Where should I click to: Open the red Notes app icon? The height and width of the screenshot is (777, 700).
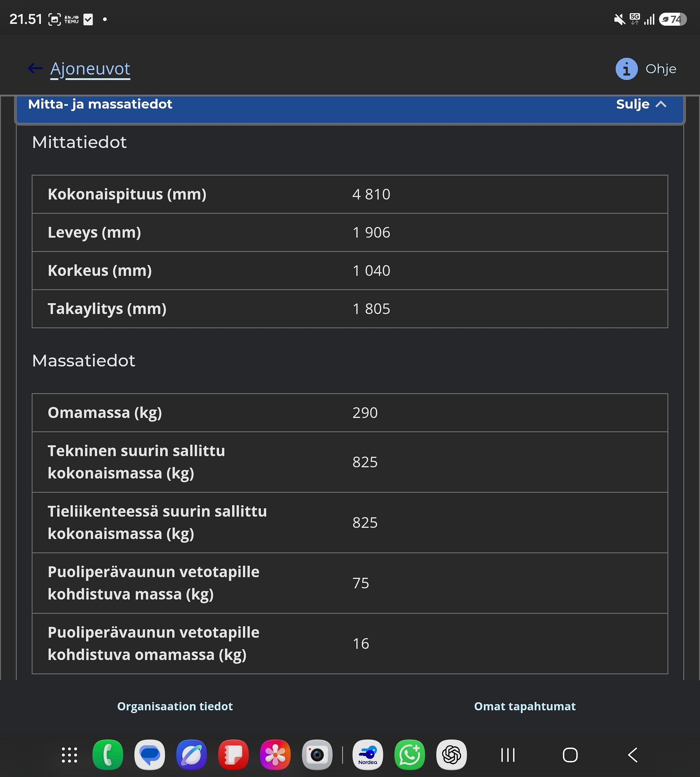(233, 755)
